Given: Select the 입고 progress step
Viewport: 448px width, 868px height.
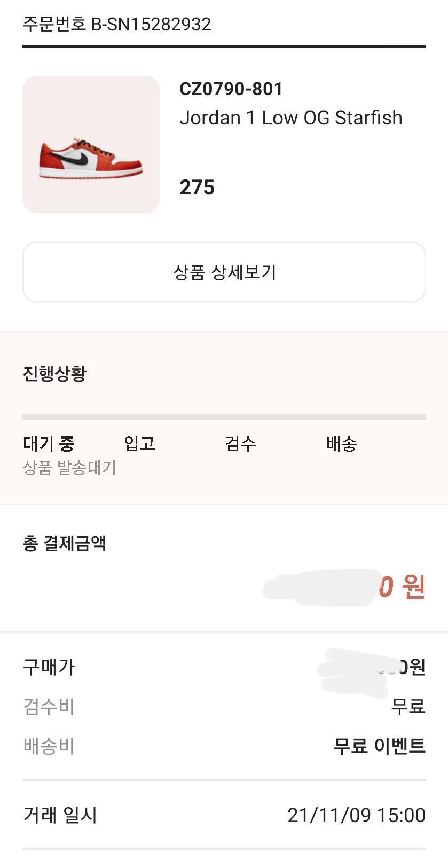Looking at the screenshot, I should 139,443.
